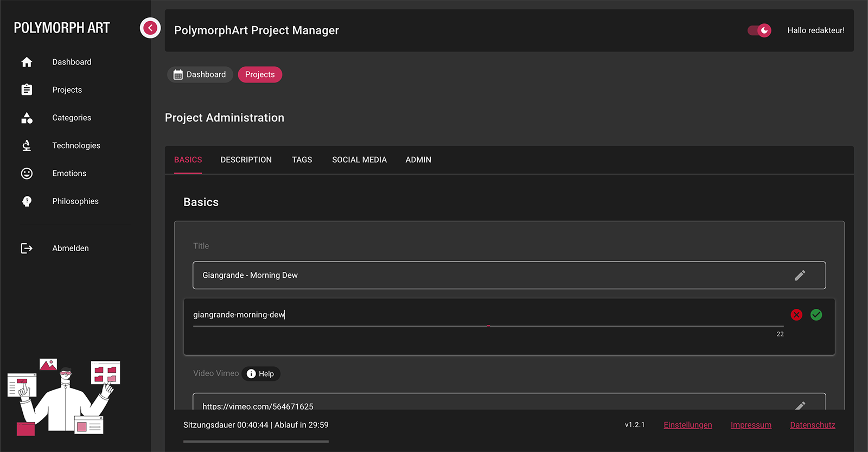Image resolution: width=868 pixels, height=452 pixels.
Task: Click the pencil icon in Vimeo URL field
Action: [800, 405]
